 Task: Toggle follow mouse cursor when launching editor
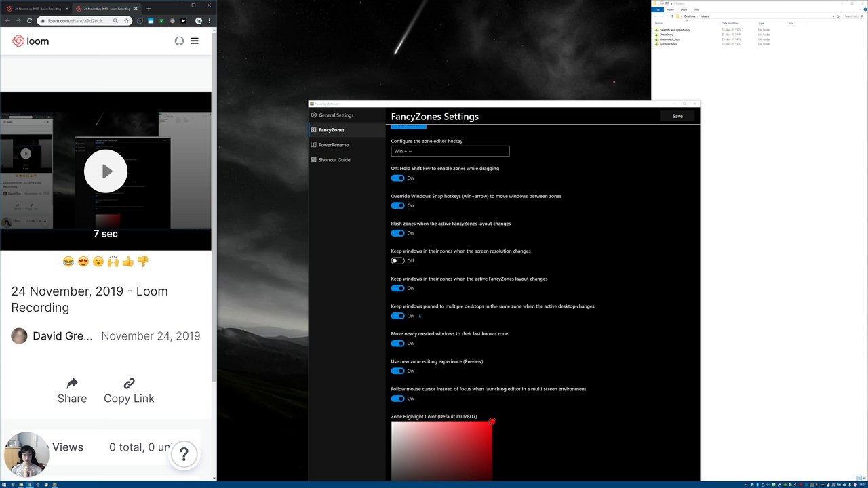point(398,399)
